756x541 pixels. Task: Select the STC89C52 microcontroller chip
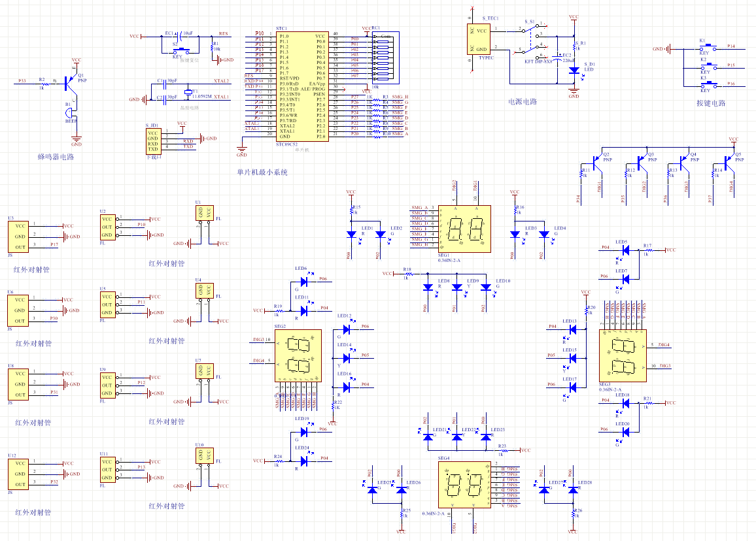click(x=301, y=86)
